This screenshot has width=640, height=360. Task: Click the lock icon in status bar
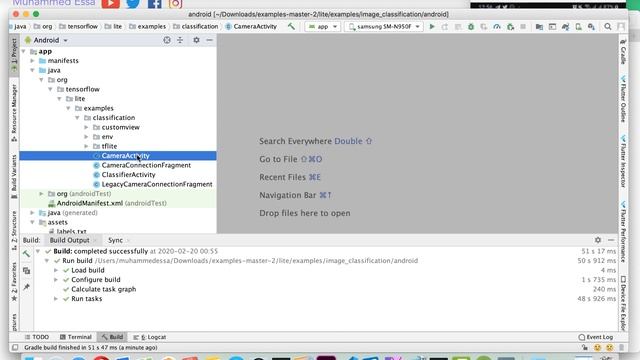[x=585, y=348]
